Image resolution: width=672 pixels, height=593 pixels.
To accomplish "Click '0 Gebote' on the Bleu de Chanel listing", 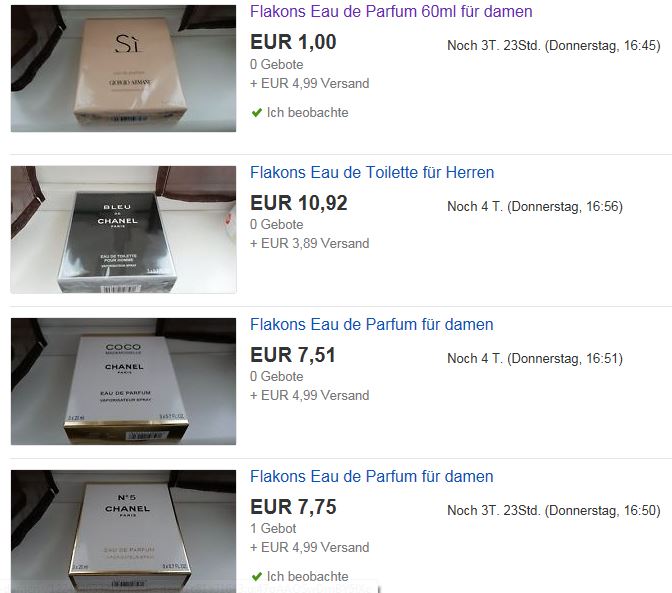I will 276,225.
